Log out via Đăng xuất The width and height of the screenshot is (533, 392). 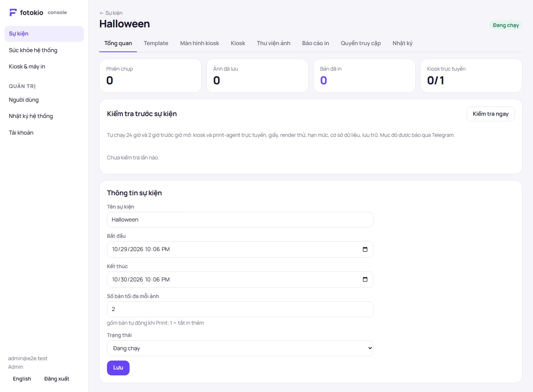pyautogui.click(x=57, y=379)
